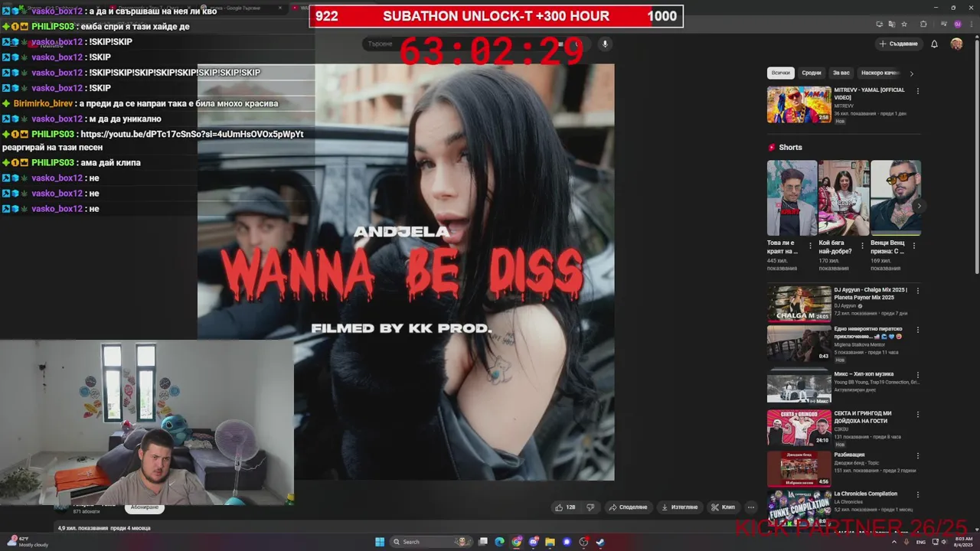The image size is (980, 551).
Task: Open more actions ellipsis under video
Action: coord(751,507)
